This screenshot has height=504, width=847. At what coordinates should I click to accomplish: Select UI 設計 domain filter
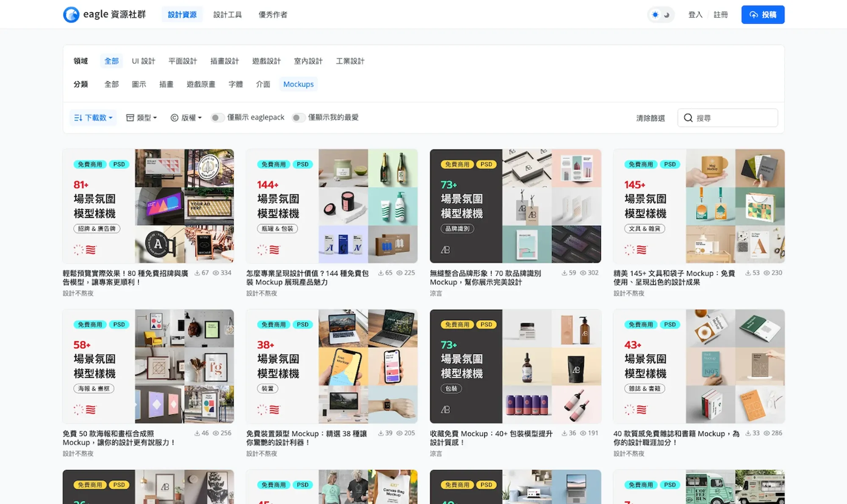click(143, 61)
